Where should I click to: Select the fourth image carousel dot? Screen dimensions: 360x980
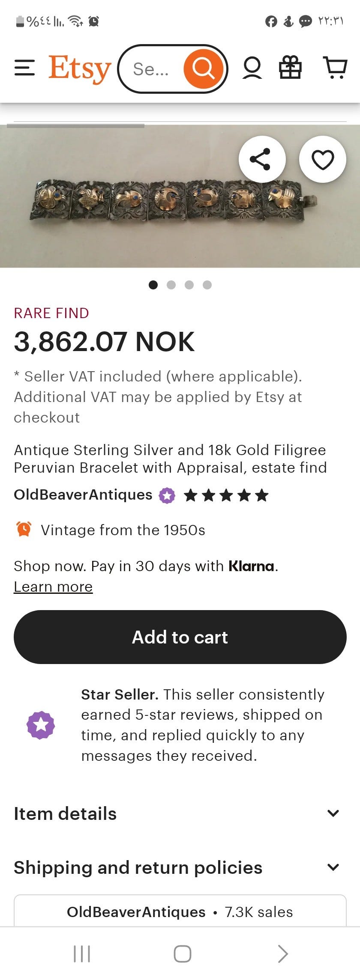tap(207, 285)
